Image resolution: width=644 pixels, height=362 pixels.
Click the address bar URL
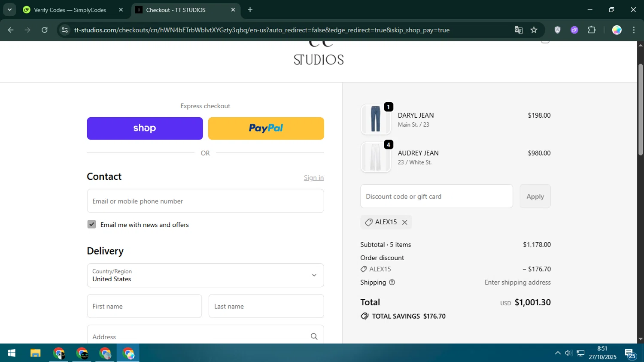[x=261, y=30]
